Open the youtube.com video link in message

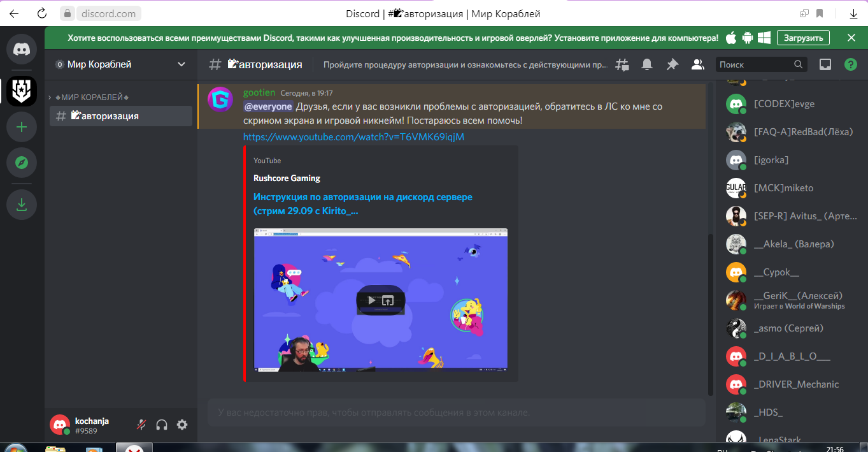[x=353, y=137]
